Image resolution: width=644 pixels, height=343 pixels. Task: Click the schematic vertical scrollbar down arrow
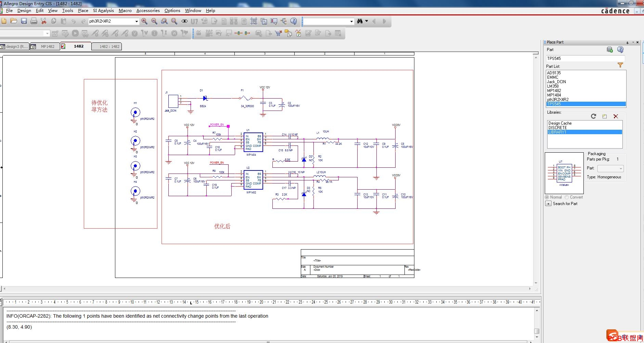536,283
